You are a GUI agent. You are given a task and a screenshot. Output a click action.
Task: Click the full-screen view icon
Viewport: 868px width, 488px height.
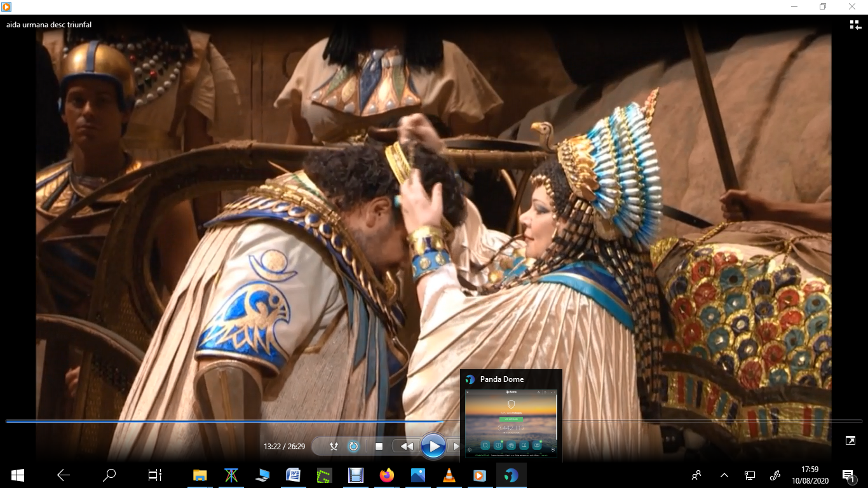coord(850,440)
